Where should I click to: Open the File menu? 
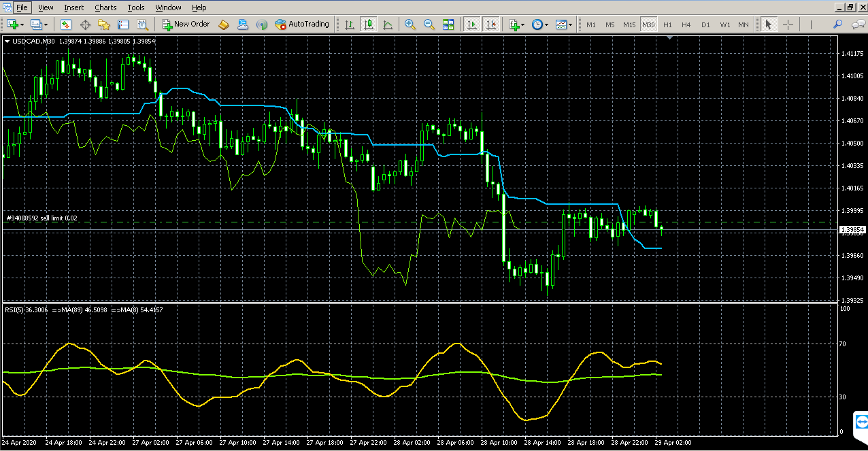22,7
